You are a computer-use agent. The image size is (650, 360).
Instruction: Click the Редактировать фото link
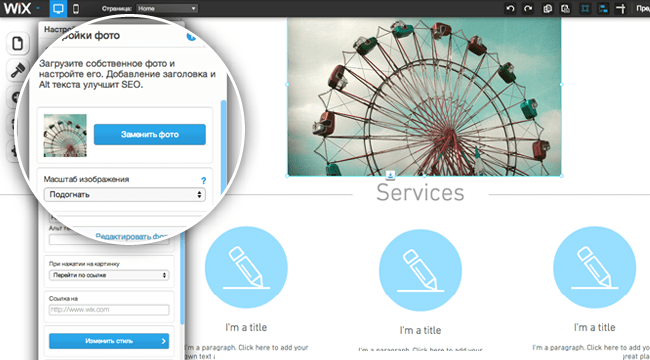132,236
